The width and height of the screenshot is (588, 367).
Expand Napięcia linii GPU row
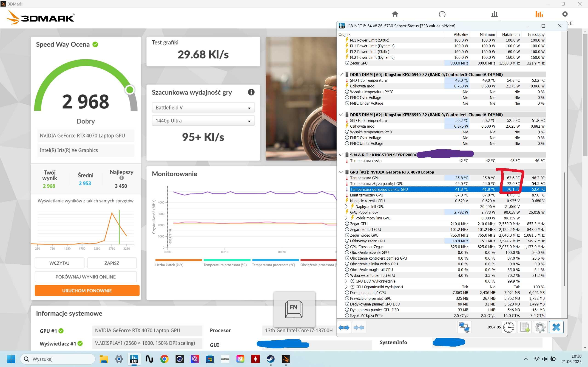click(346, 207)
